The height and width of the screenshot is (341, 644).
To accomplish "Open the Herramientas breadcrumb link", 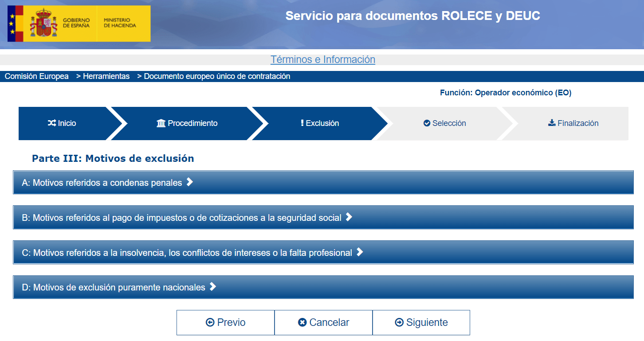I will pyautogui.click(x=106, y=76).
